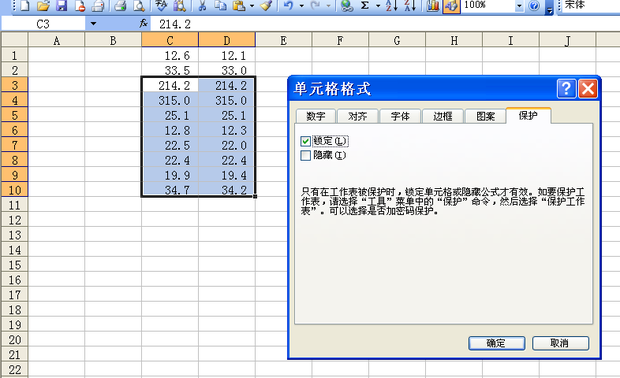Sort descending with Z-A icon
Image resolution: width=620 pixels, height=378 pixels.
coord(410,5)
